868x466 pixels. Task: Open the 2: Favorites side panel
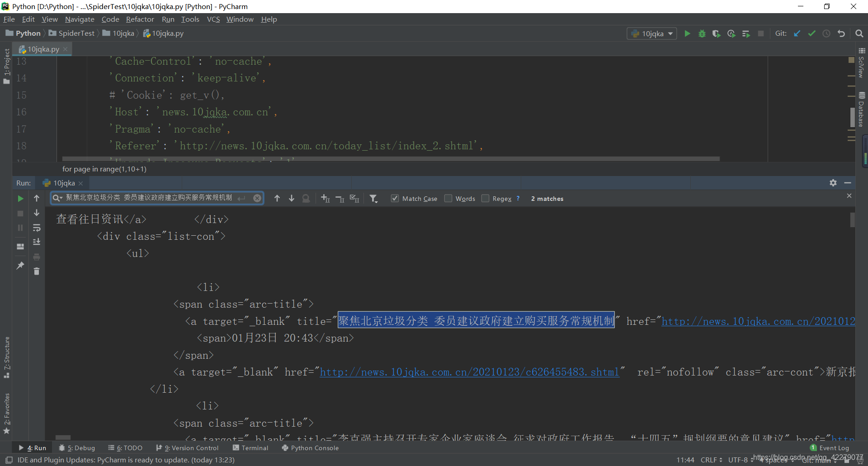[6, 413]
